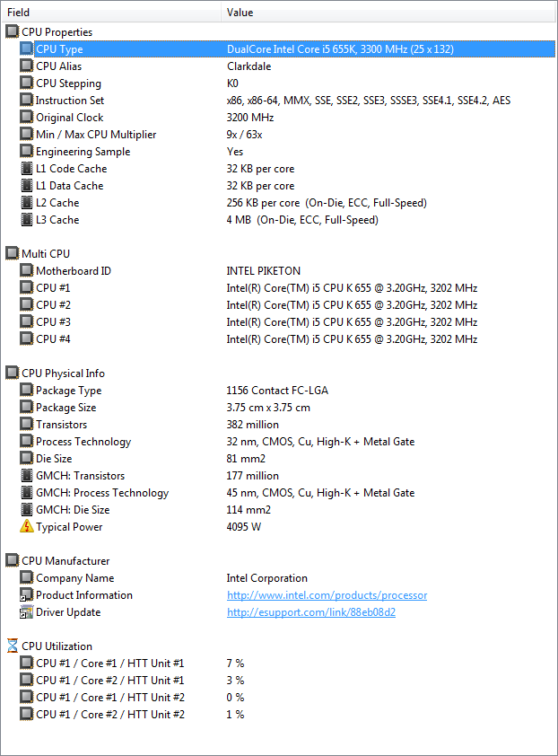Select the CPU Type row label
The width and height of the screenshot is (558, 756).
click(59, 49)
